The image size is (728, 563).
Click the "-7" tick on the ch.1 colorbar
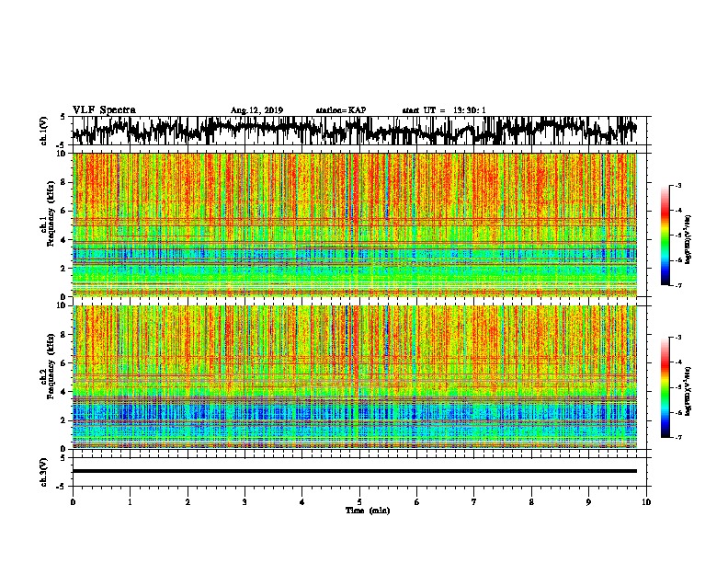(677, 285)
